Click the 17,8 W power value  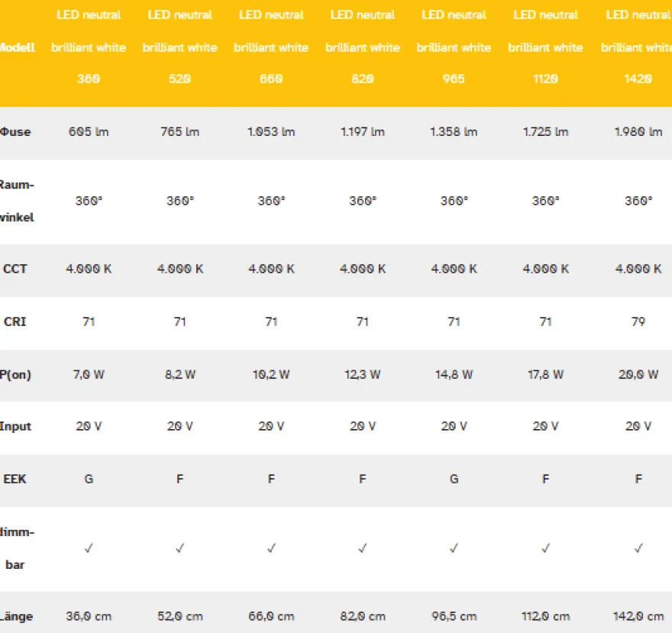(545, 375)
